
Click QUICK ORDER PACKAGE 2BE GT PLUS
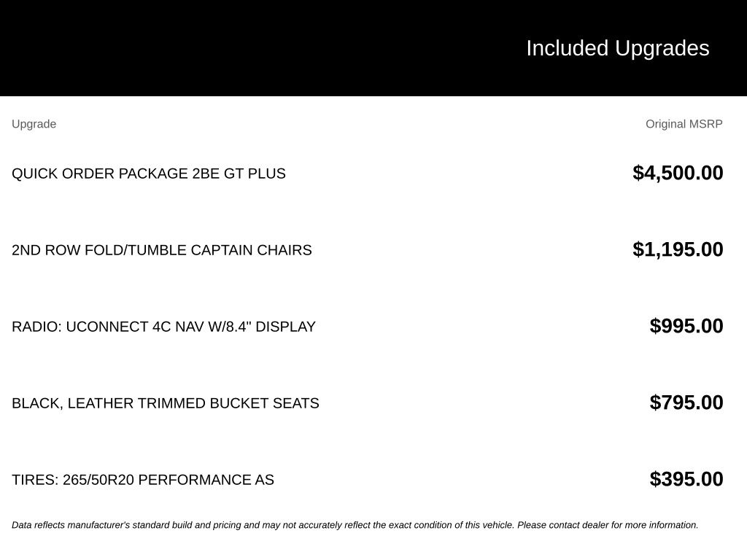149,174
